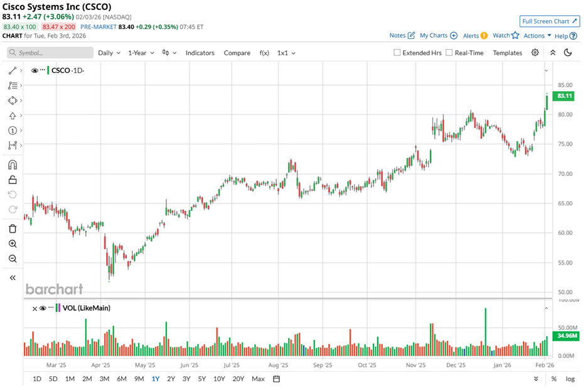Collapse the left drawing toolbar
The image size is (588, 390).
pyautogui.click(x=13, y=278)
